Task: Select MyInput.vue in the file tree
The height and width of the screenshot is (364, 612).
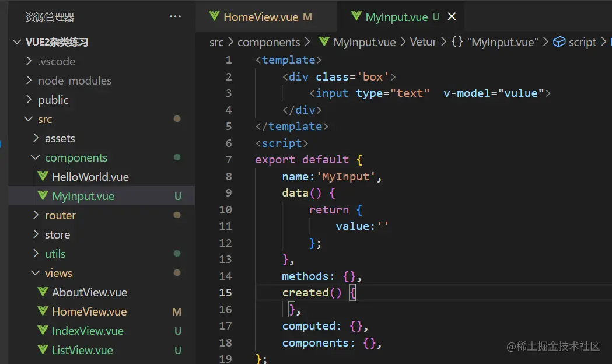Action: click(83, 196)
